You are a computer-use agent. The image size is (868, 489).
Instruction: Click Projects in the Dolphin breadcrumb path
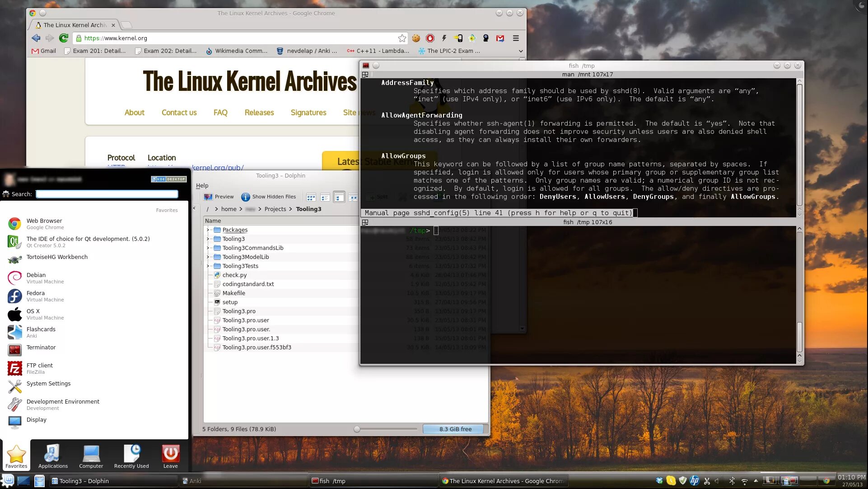[x=275, y=209]
